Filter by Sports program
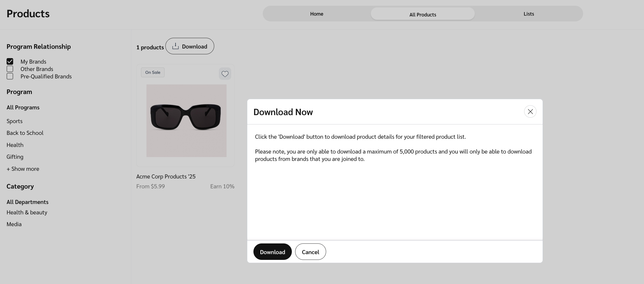644x284 pixels. [x=15, y=121]
